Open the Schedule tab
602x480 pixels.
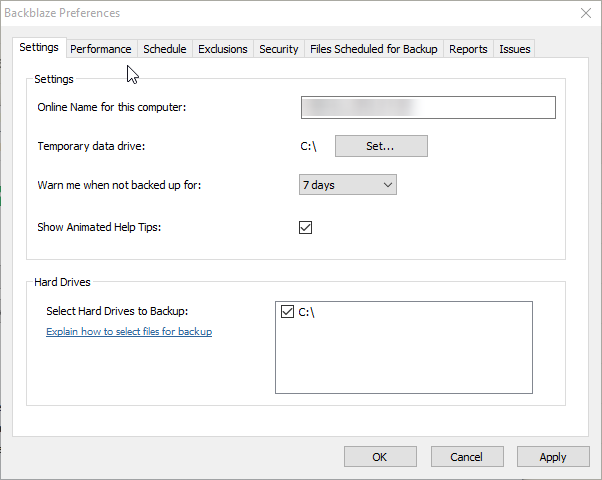165,49
